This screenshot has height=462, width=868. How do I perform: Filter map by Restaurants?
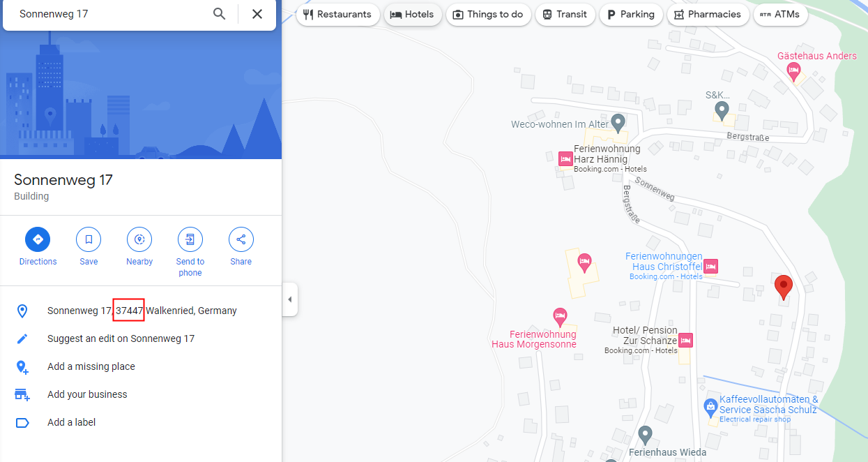[338, 15]
